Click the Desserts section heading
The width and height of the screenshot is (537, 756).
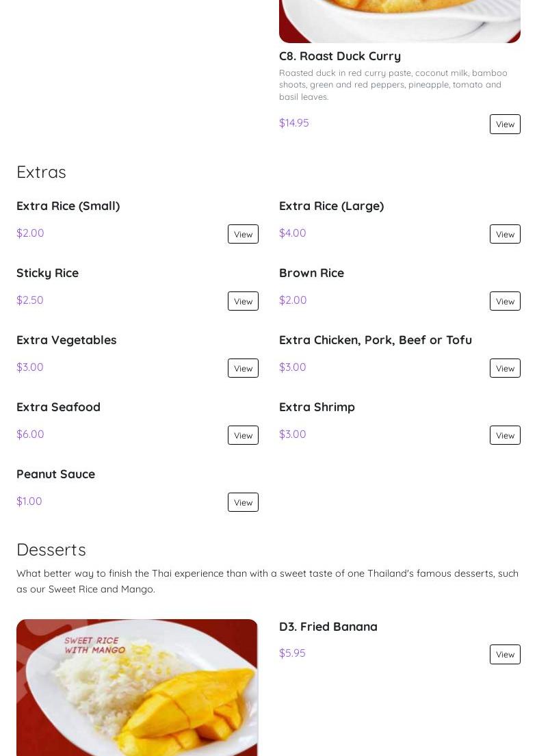click(51, 549)
